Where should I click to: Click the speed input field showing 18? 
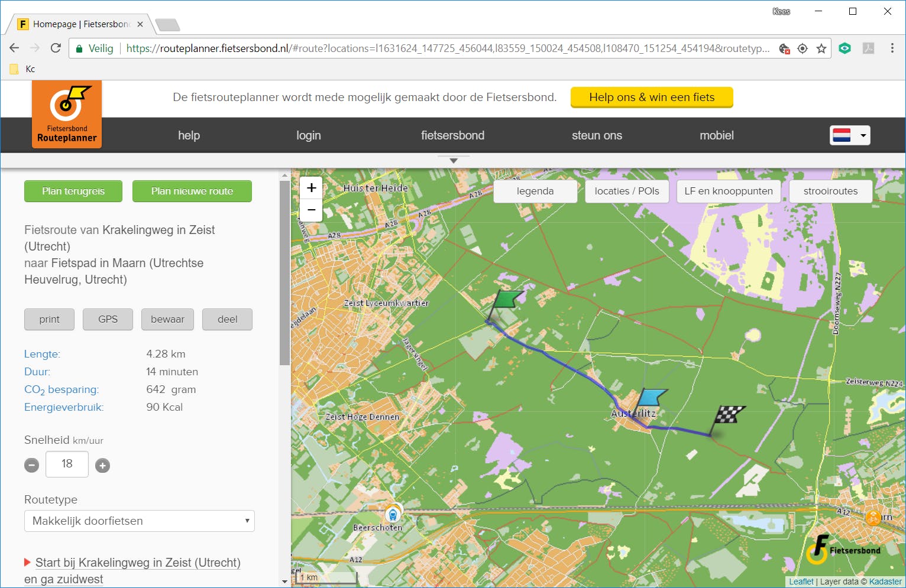pyautogui.click(x=67, y=464)
